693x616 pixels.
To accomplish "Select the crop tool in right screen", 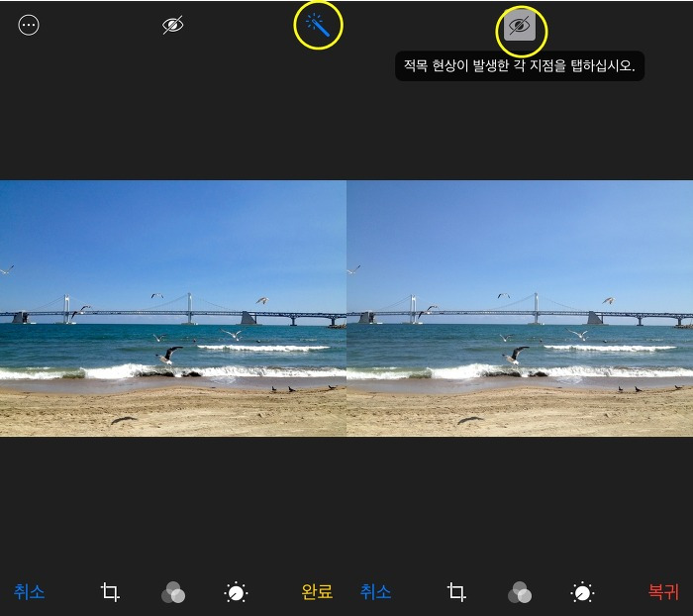I will pyautogui.click(x=456, y=591).
